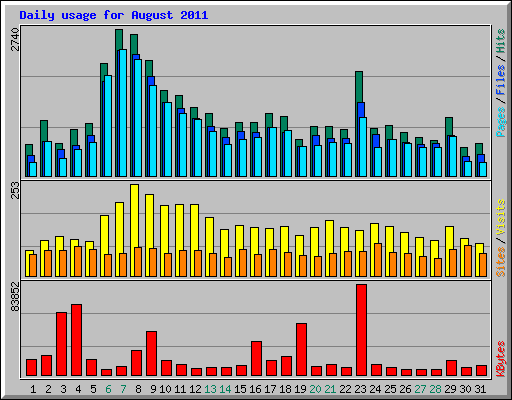Select the tallest cyan pages bar for day 7

123,113
